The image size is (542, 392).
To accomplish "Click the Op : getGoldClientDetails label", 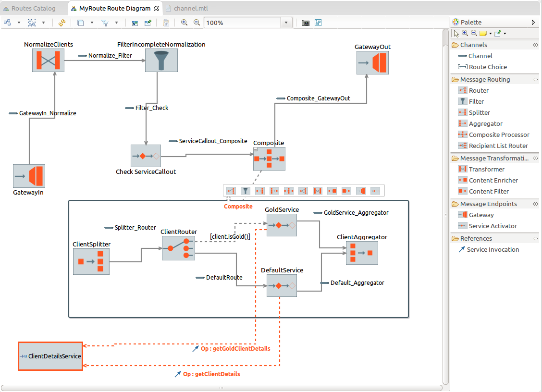I will [235, 348].
